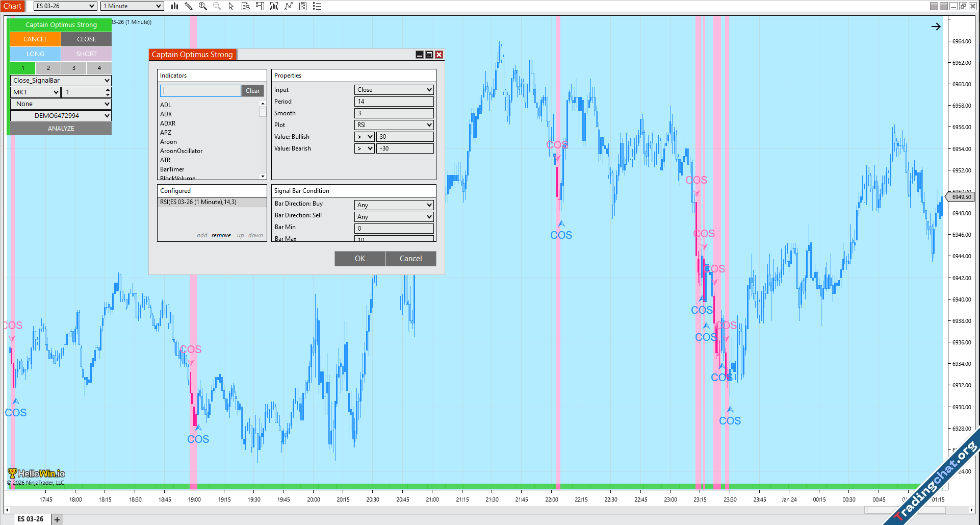
Task: Open the Plot dropdown set to RSI
Action: [394, 125]
